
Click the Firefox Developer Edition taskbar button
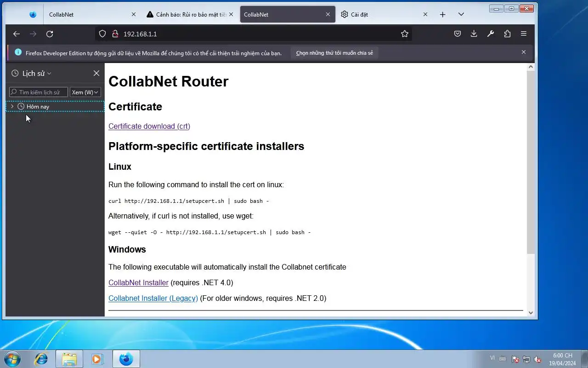(126, 359)
